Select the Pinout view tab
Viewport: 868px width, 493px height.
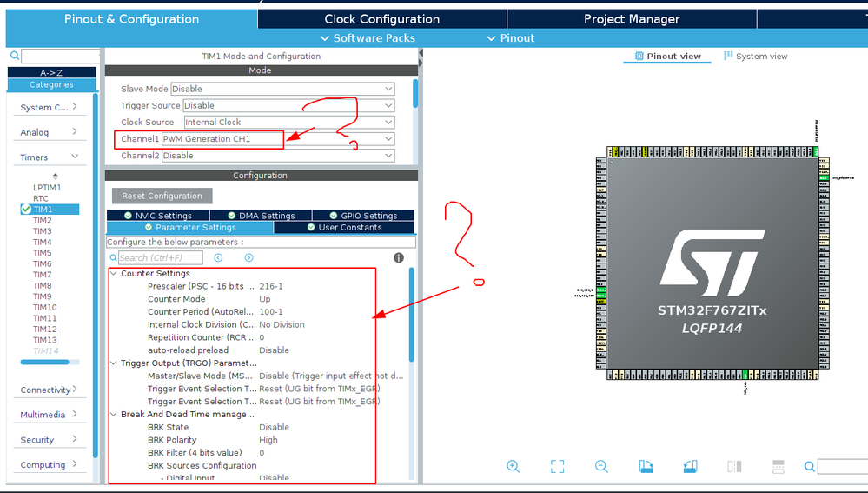667,56
